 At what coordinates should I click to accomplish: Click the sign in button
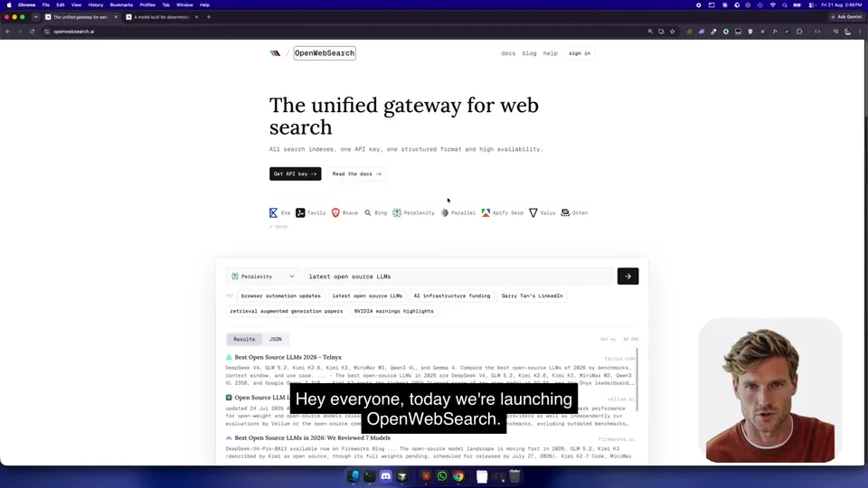click(580, 53)
